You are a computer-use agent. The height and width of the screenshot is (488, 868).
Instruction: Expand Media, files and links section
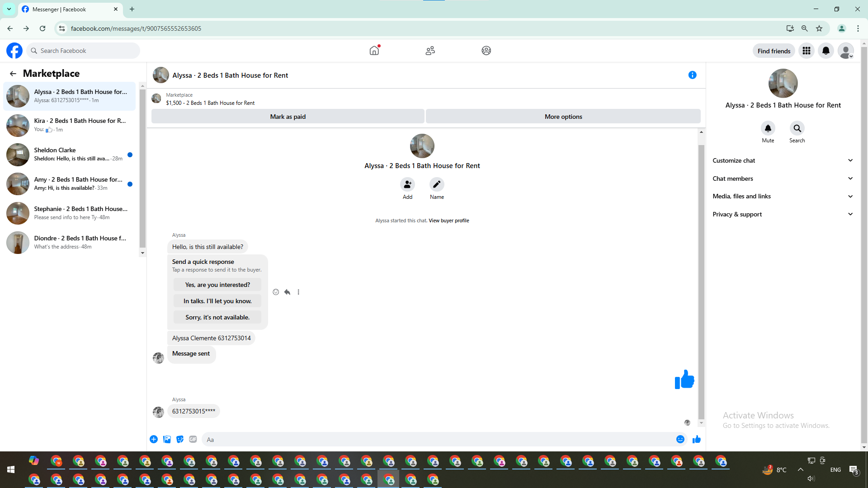pos(783,196)
